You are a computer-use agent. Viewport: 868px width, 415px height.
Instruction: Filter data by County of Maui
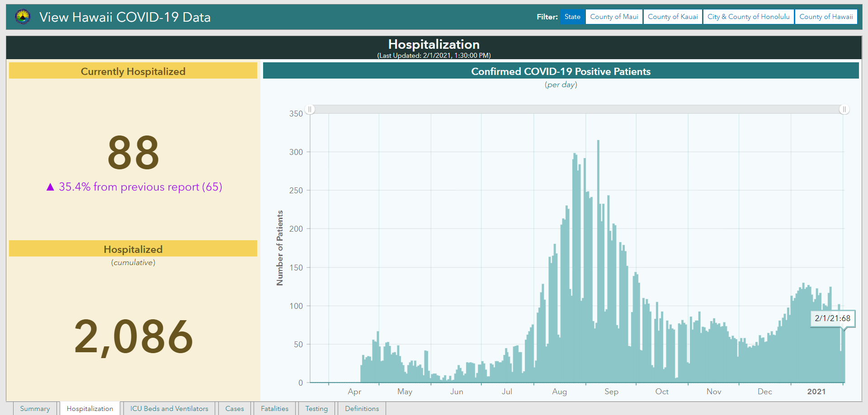pos(614,17)
